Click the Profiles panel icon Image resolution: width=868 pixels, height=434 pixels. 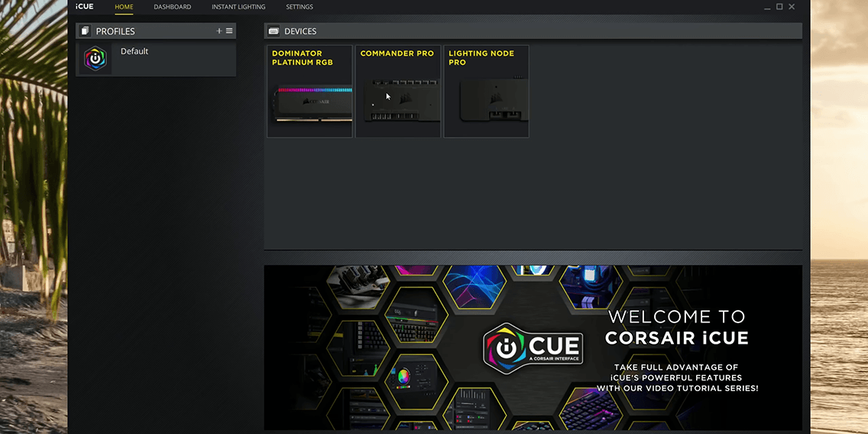click(x=85, y=31)
